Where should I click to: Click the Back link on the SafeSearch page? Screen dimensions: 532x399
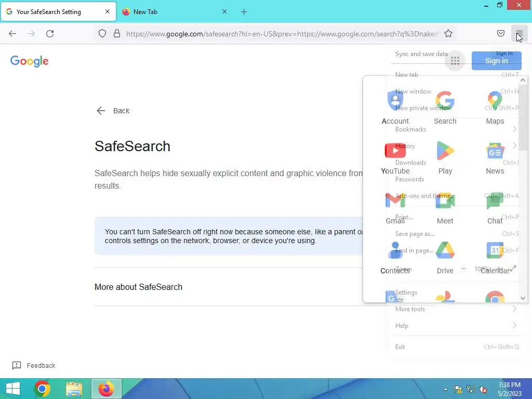(x=113, y=111)
